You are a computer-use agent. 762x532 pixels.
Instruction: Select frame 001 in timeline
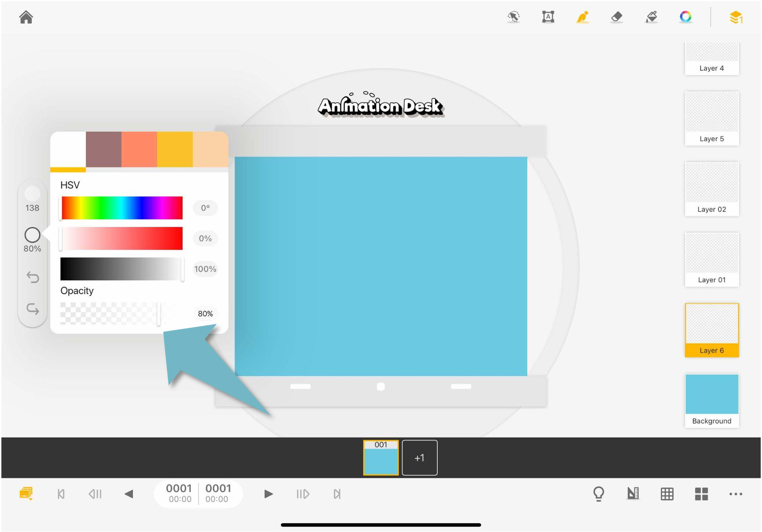[381, 458]
